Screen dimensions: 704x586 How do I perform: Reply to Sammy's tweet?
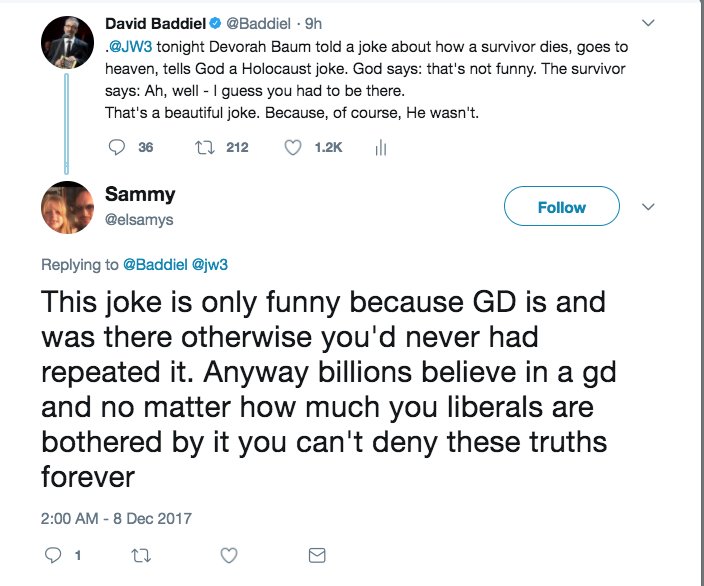pos(56,553)
